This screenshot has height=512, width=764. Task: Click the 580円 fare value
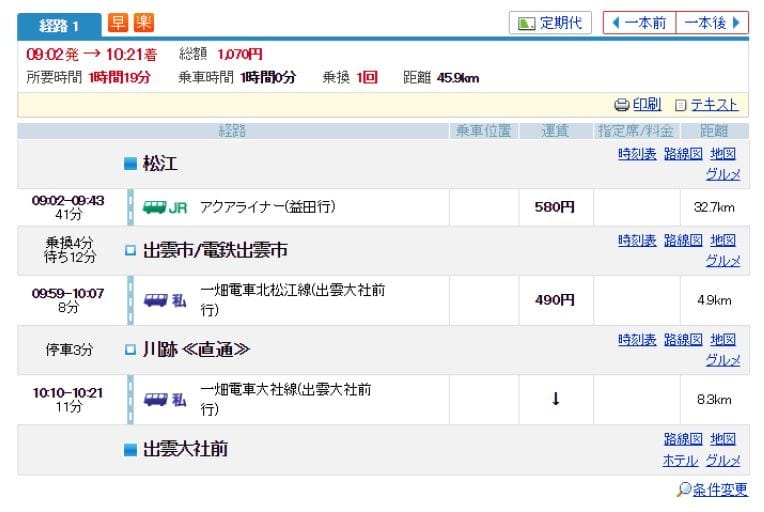(554, 207)
